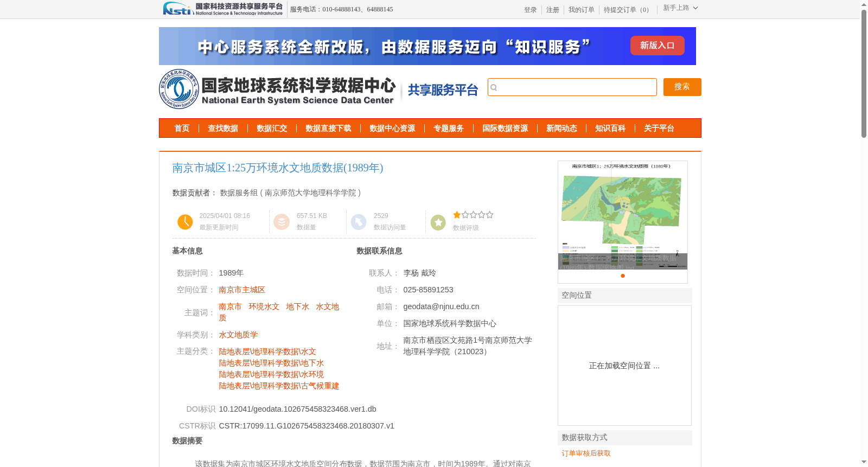Select the first rating star
This screenshot has width=868, height=467.
click(457, 215)
